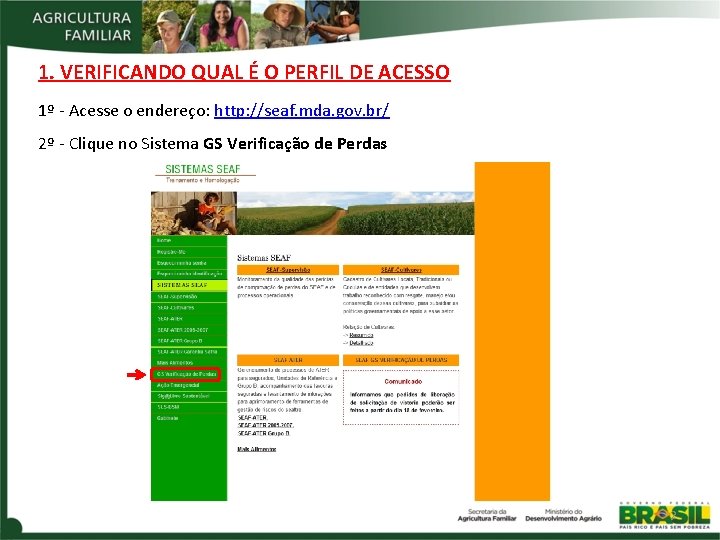
Task: Click the Ministério do Desenvolvimento Agrário logo text
Action: 563,515
